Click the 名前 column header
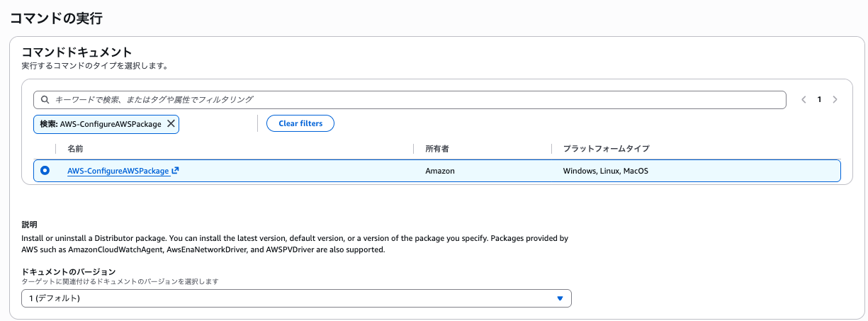Screen dimensions: 868x321 tap(75, 149)
